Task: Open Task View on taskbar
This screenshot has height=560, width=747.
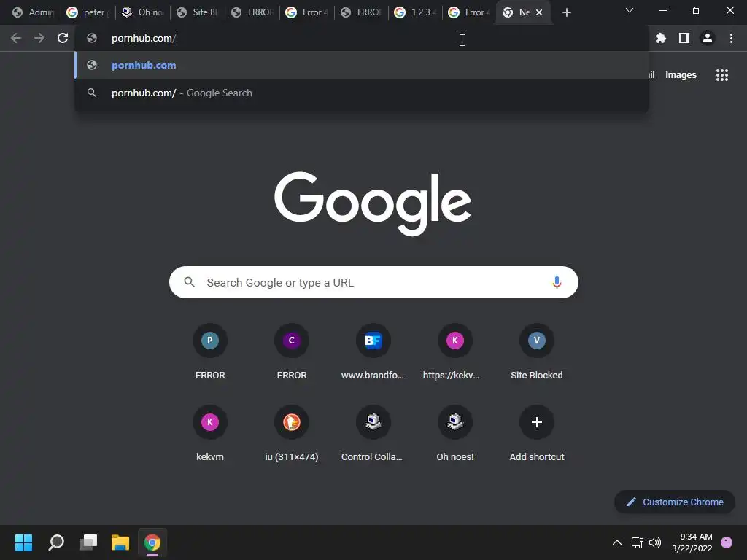Action: pos(88,542)
